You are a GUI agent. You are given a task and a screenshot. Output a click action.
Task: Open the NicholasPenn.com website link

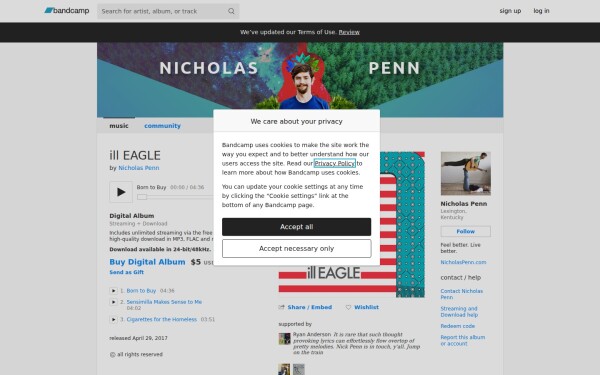[463, 262]
